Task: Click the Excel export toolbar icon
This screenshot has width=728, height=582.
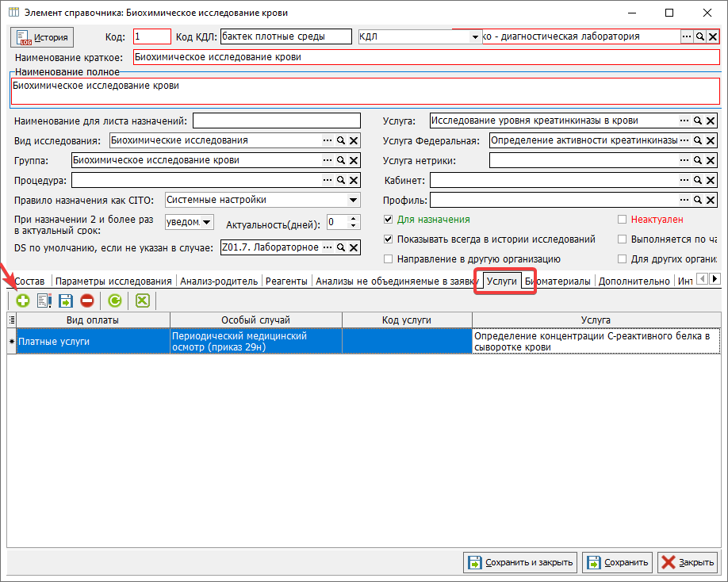Action: tap(143, 301)
